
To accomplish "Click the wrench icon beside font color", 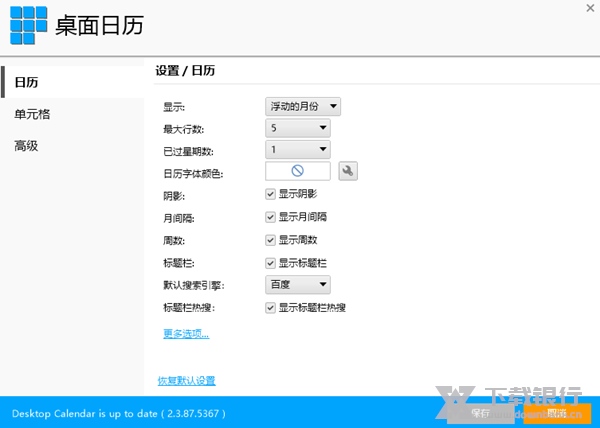I will click(348, 171).
